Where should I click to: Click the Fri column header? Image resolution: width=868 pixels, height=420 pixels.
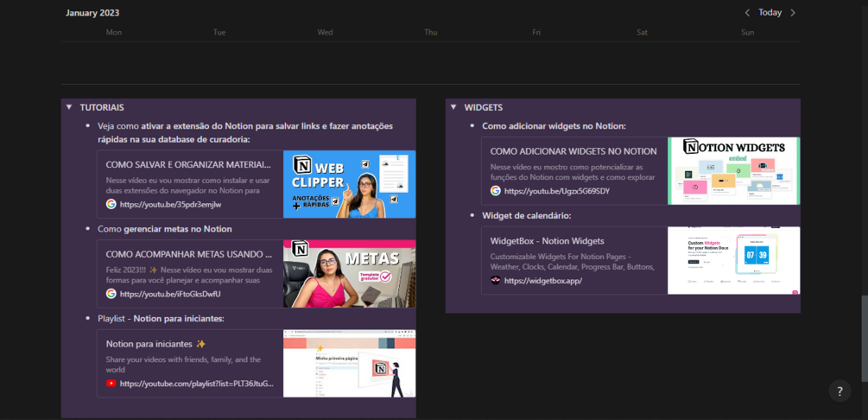[x=536, y=32]
